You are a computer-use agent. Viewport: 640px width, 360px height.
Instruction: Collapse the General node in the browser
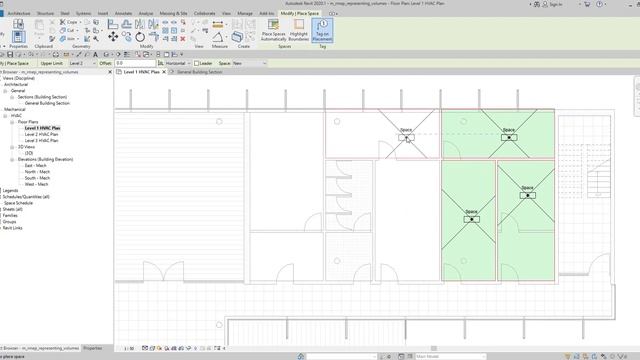5,91
